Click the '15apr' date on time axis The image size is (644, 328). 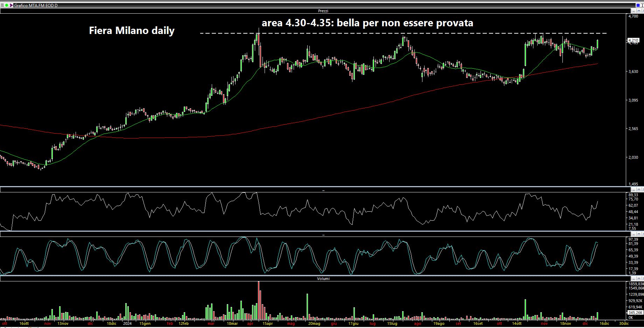pos(267,323)
